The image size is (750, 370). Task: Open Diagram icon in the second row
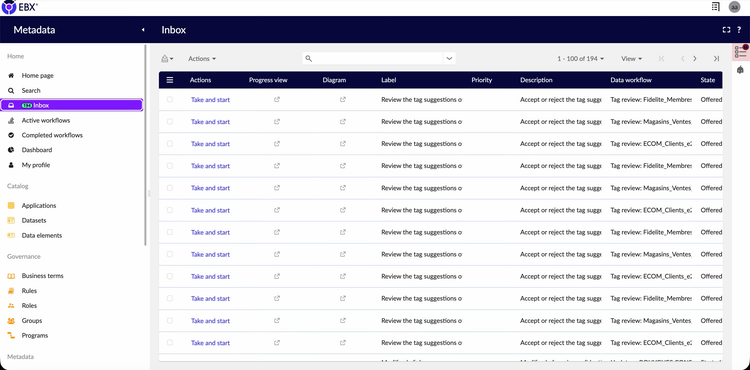[343, 121]
